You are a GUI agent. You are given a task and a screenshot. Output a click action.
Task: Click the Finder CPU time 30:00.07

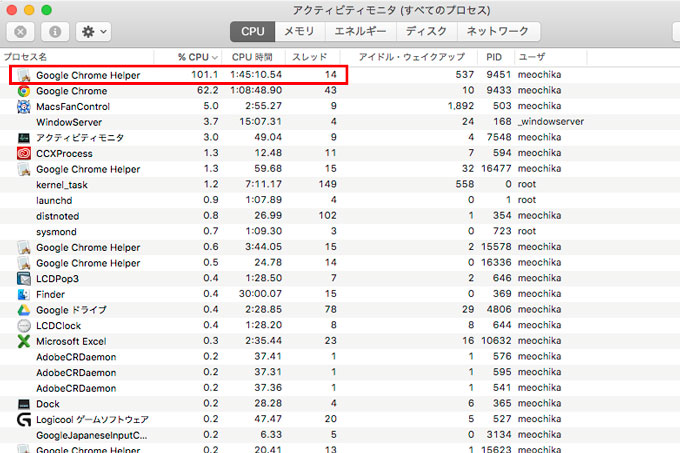pyautogui.click(x=260, y=293)
